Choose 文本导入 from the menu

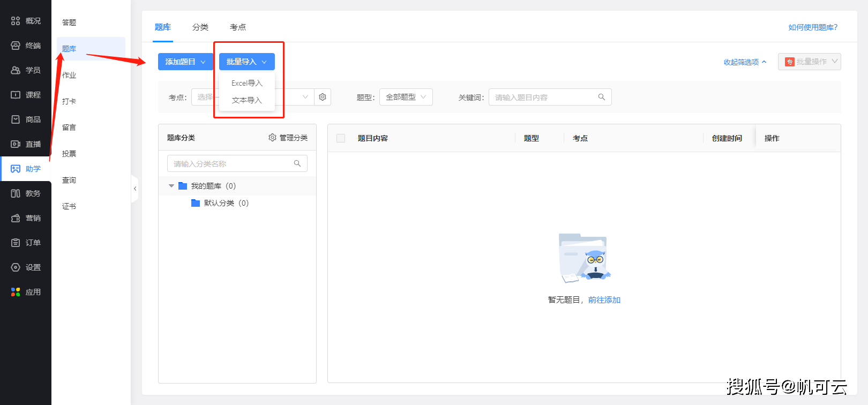(x=247, y=100)
